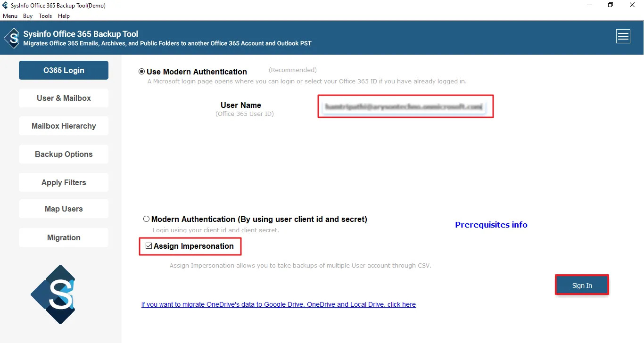Viewport: 644px width, 343px height.
Task: Open the Mailbox Hierarchy step
Action: coord(64,126)
